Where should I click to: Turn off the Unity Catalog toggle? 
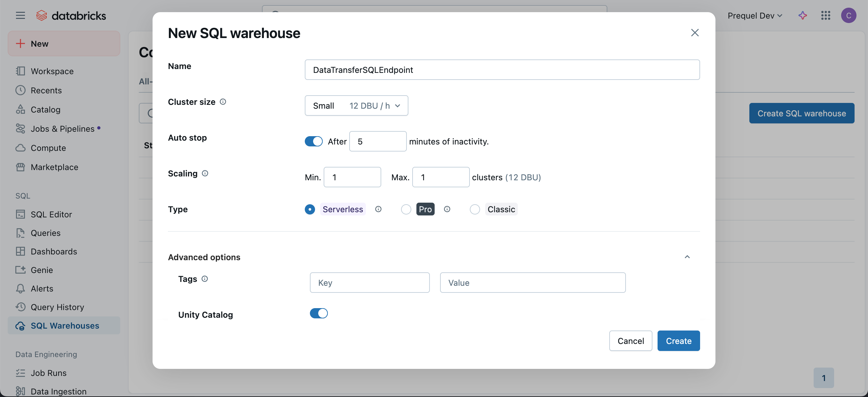319,314
